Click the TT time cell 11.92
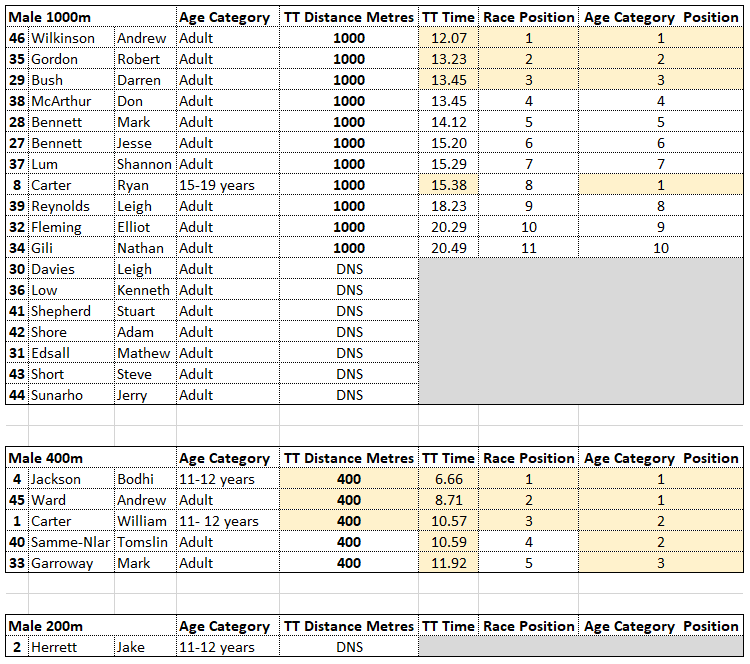The width and height of the screenshot is (750, 664). (448, 563)
